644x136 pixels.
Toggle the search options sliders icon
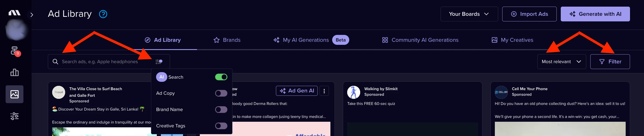pyautogui.click(x=159, y=62)
